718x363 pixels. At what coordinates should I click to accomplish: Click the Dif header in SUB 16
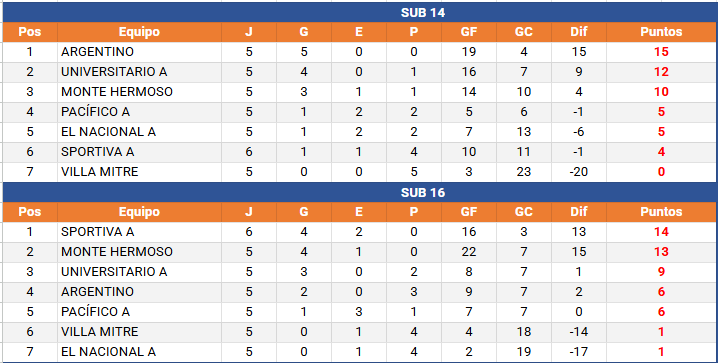[x=579, y=212]
